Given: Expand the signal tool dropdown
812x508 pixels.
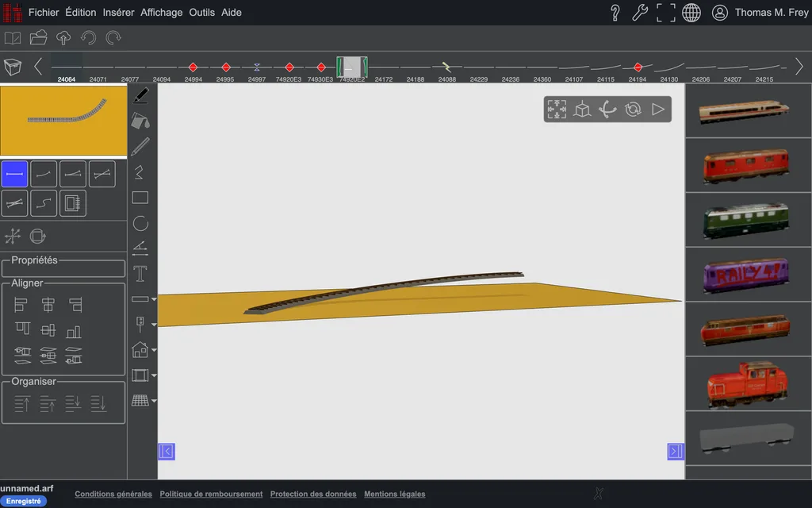Looking at the screenshot, I should (154, 325).
